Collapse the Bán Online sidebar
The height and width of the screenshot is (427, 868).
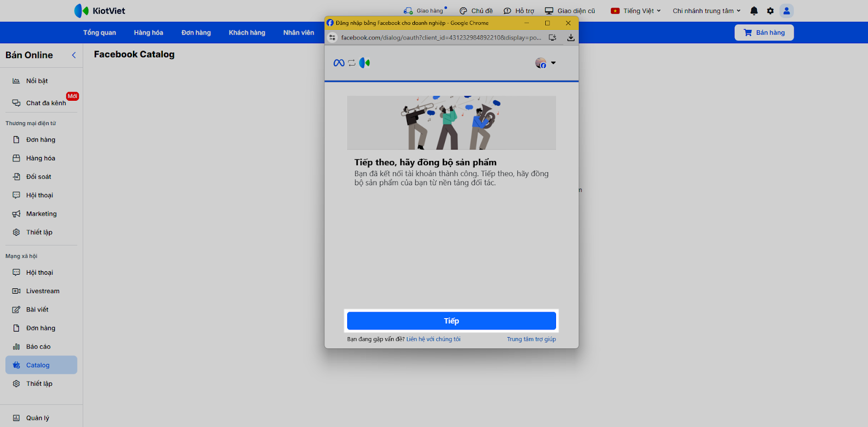coord(74,55)
